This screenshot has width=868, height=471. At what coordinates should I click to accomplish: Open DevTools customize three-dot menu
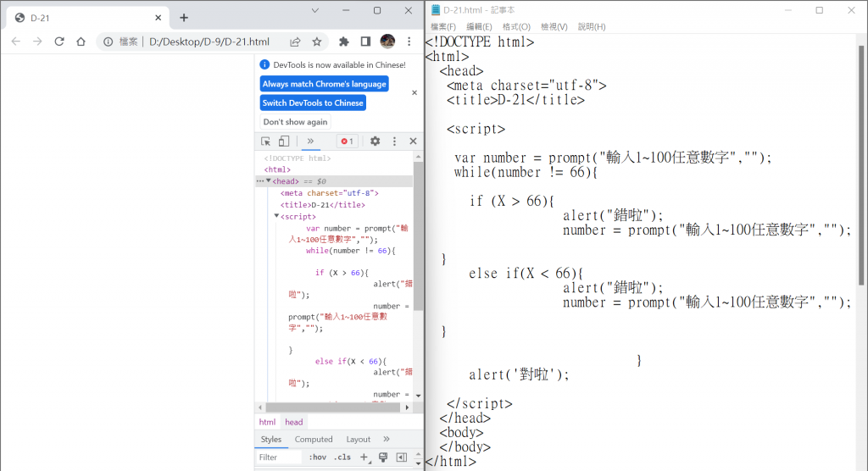tap(394, 141)
